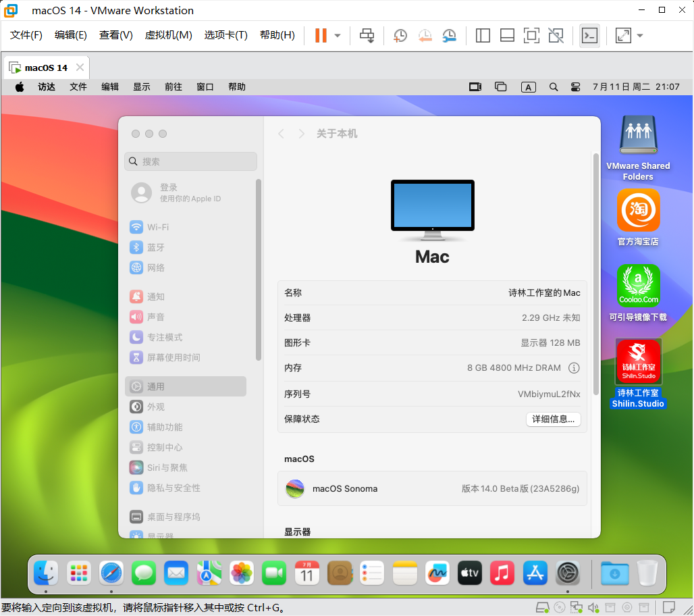The height and width of the screenshot is (616, 694).
Task: Open VMware Shared Folders desktop icon
Action: click(638, 148)
